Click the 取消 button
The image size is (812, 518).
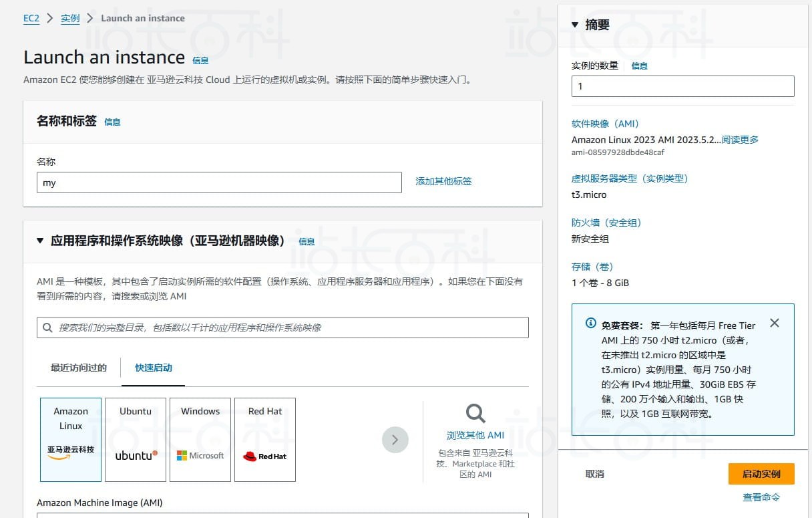tap(594, 473)
